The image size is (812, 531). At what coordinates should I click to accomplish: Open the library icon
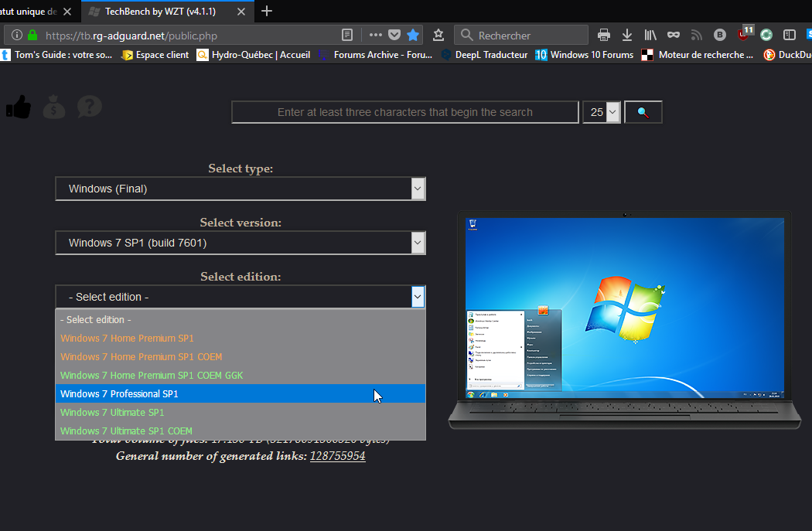click(x=650, y=36)
